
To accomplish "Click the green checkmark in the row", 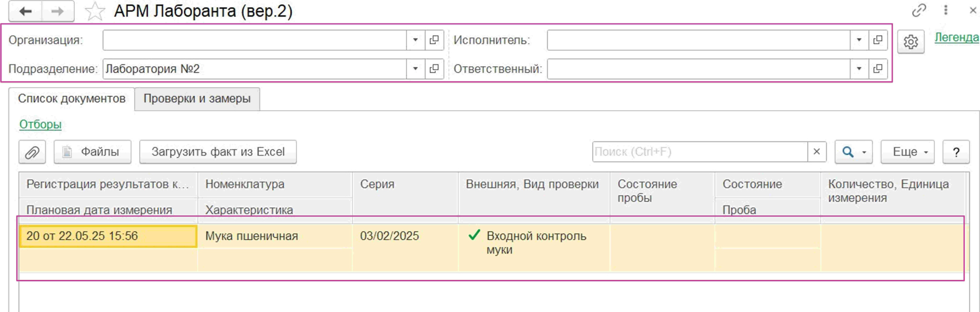I will coord(474,235).
